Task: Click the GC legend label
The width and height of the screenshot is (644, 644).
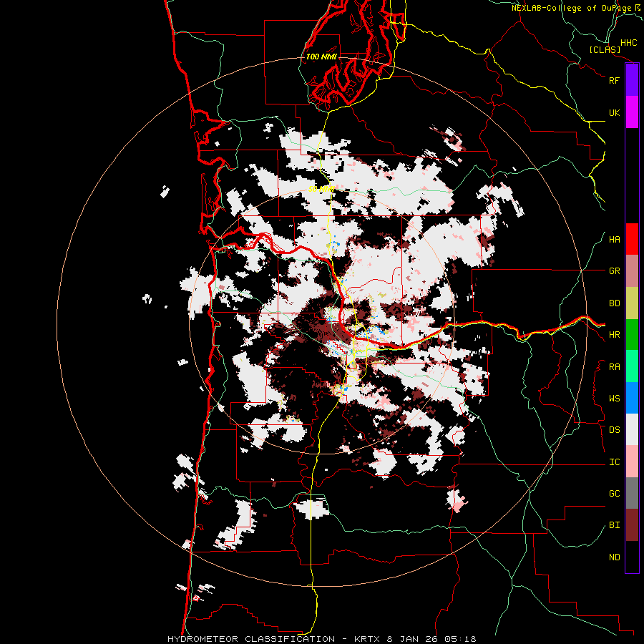Action: pos(614,494)
